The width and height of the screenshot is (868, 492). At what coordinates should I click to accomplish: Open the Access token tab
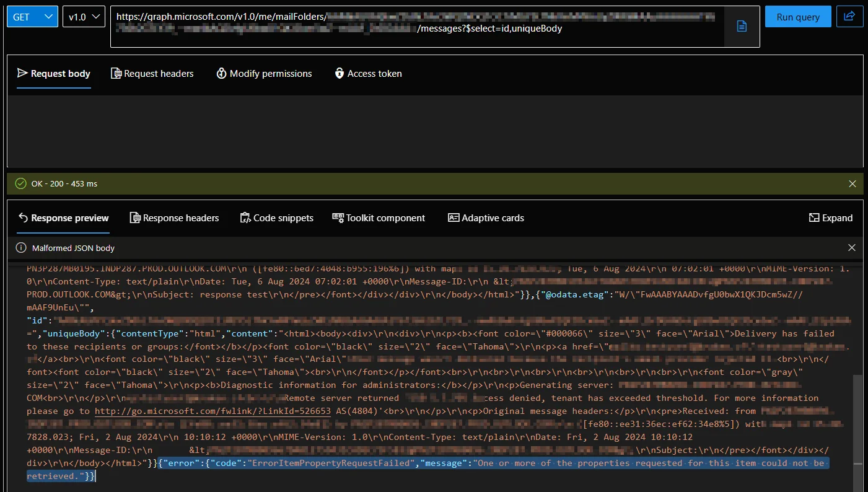pos(368,74)
